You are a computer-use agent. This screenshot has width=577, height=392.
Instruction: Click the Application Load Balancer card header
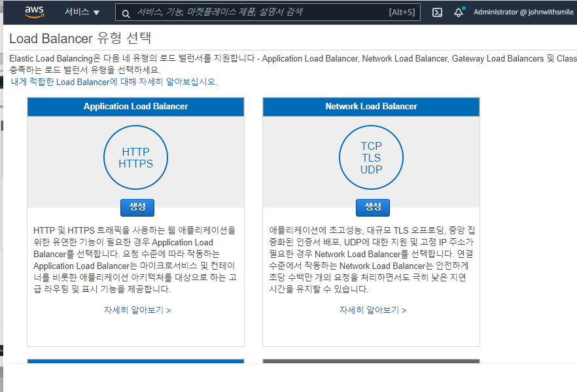[x=136, y=107]
